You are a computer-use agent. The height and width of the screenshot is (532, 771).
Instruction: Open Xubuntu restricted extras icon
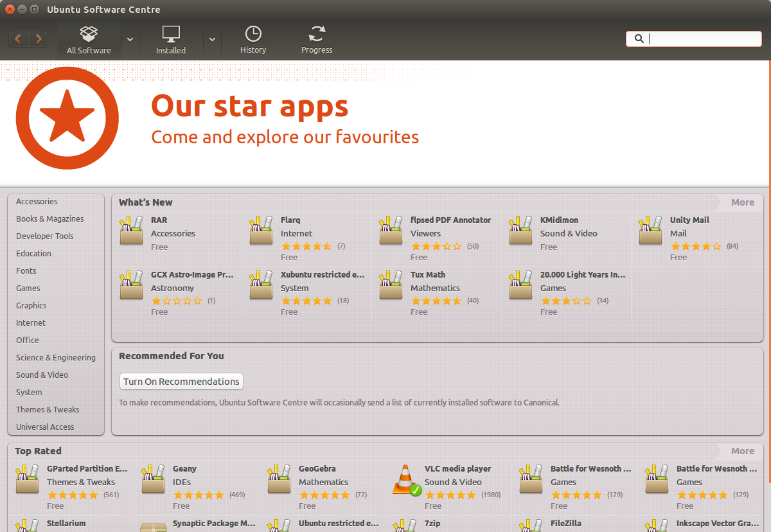pyautogui.click(x=261, y=285)
